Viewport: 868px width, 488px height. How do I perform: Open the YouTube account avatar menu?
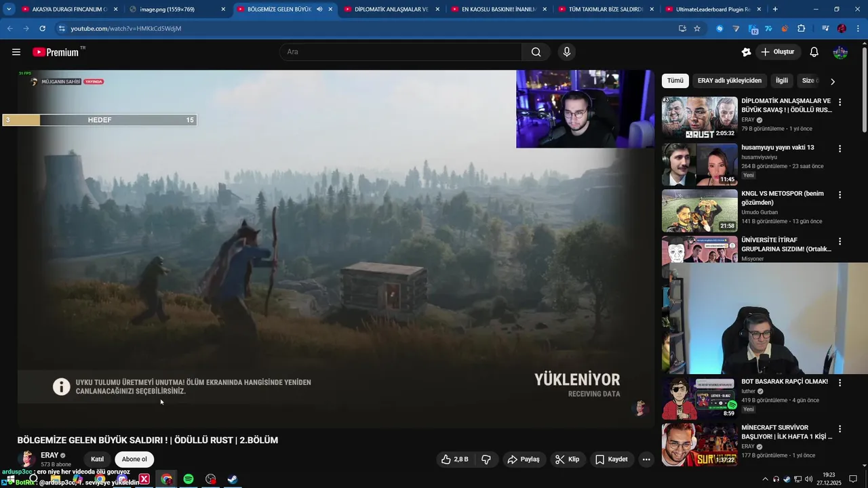tap(840, 52)
